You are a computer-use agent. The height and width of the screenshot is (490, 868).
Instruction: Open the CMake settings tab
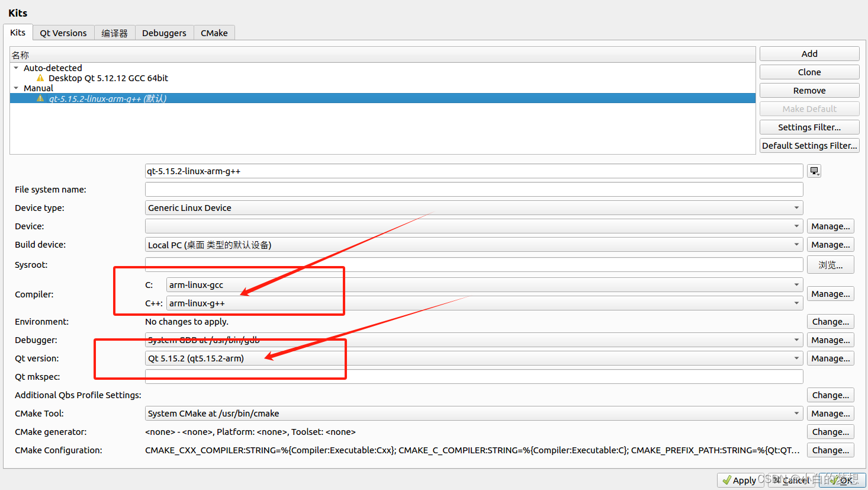[214, 33]
